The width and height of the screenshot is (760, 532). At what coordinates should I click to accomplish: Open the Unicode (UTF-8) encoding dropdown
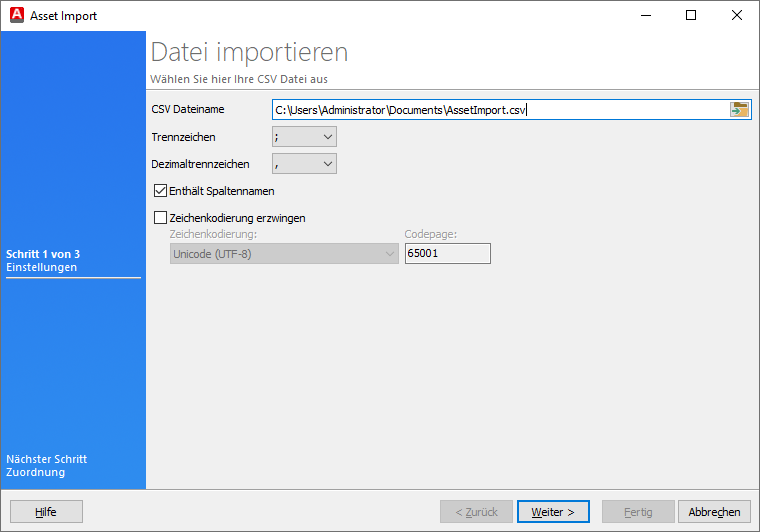point(284,253)
